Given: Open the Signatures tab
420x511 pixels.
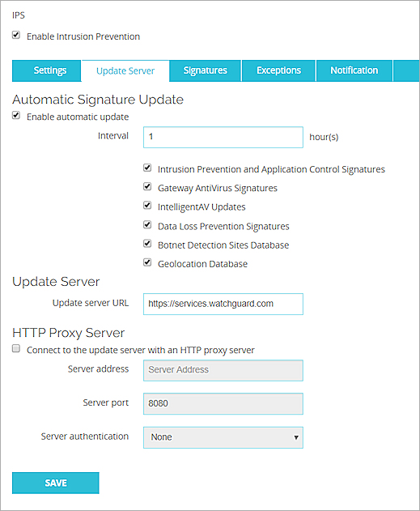Looking at the screenshot, I should pos(205,70).
